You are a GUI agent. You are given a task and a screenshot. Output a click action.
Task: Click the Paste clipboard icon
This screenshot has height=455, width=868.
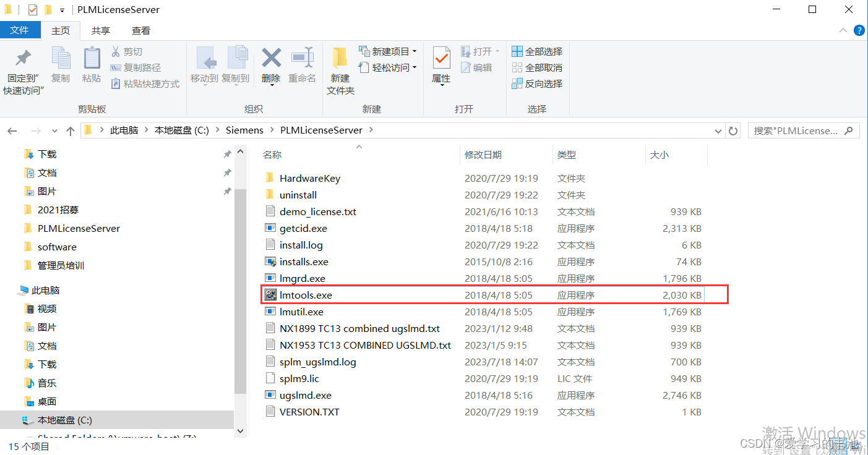(x=92, y=60)
